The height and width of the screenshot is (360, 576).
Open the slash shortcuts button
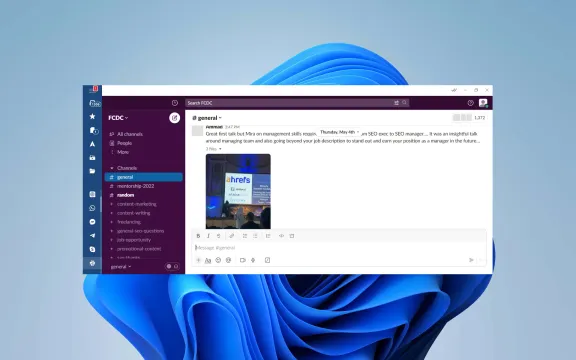tap(267, 260)
